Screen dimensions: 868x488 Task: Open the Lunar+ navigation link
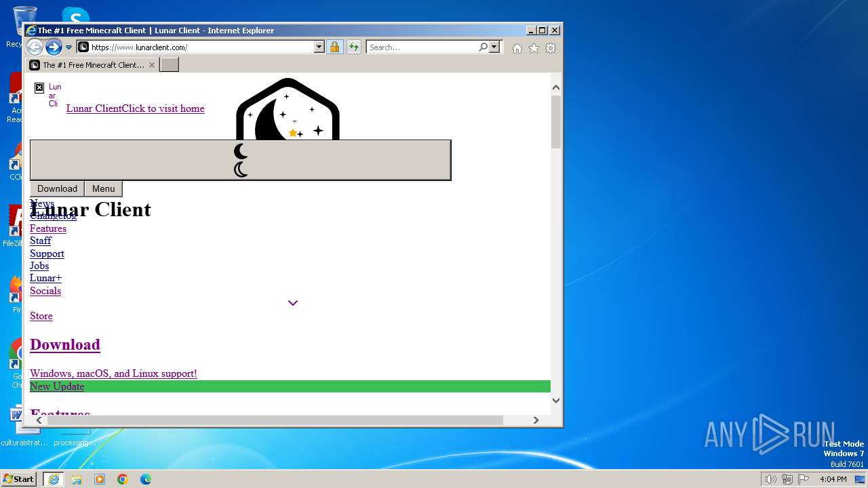pos(45,278)
